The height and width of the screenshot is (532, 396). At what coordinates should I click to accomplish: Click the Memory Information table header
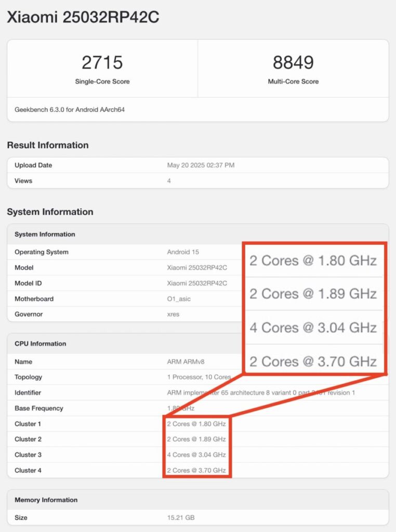coord(46,500)
